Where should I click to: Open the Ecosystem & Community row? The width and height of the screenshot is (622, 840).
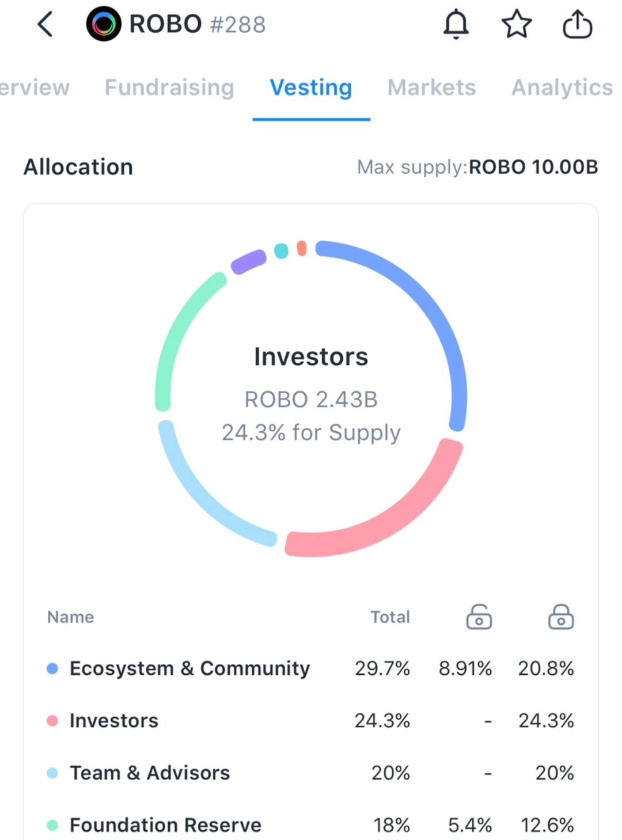[x=190, y=668]
